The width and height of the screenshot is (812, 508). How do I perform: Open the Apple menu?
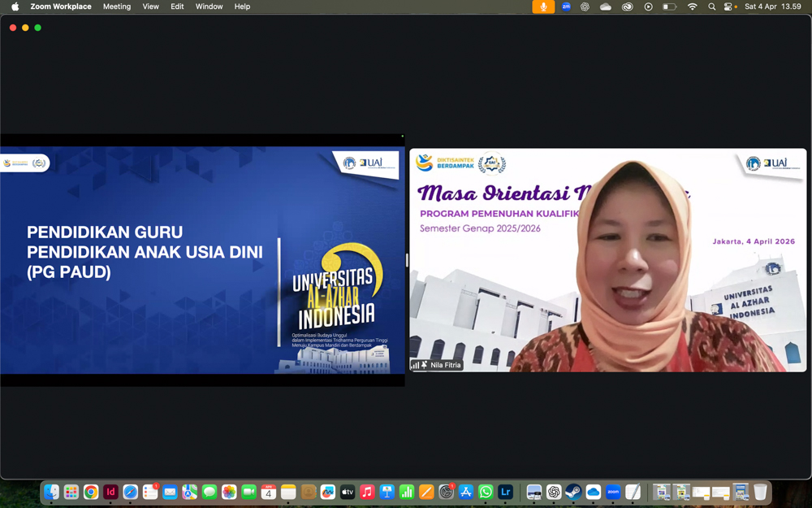coord(15,7)
